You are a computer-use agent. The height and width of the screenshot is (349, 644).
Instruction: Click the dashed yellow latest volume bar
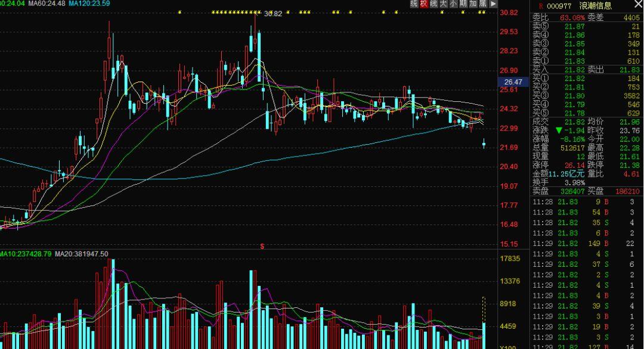click(x=484, y=310)
